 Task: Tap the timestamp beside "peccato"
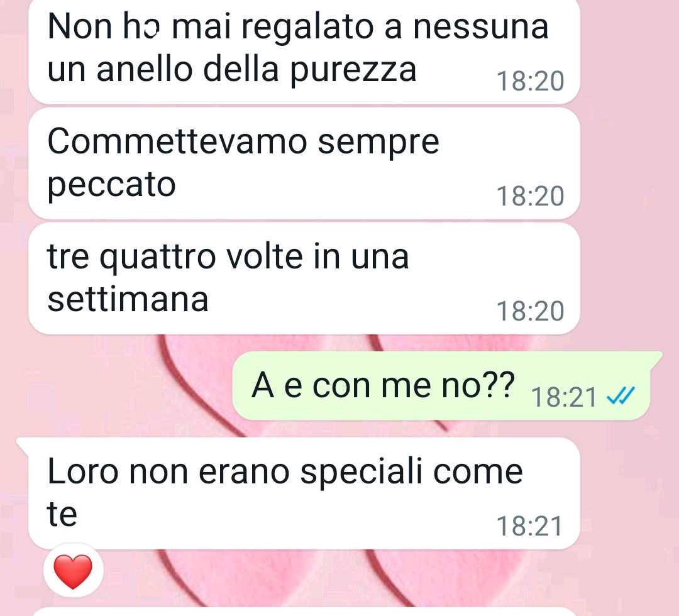pyautogui.click(x=530, y=196)
